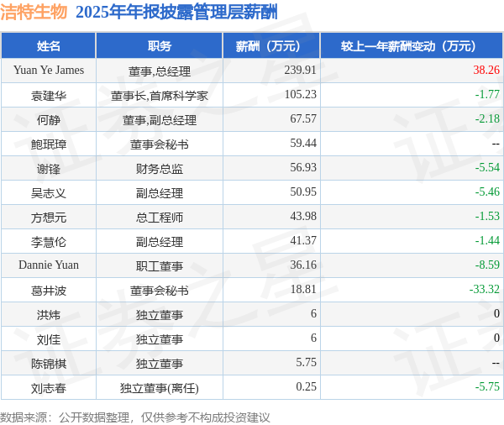Click salary value 67.57

click(303, 119)
